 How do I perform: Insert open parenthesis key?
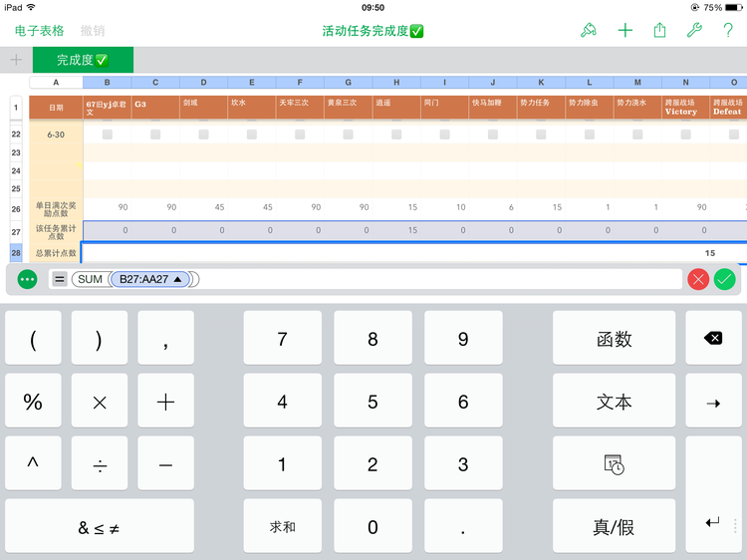(33, 338)
